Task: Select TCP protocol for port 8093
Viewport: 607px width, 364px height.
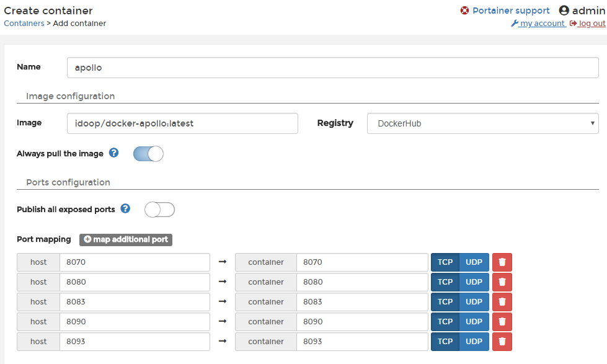Action: pos(445,341)
